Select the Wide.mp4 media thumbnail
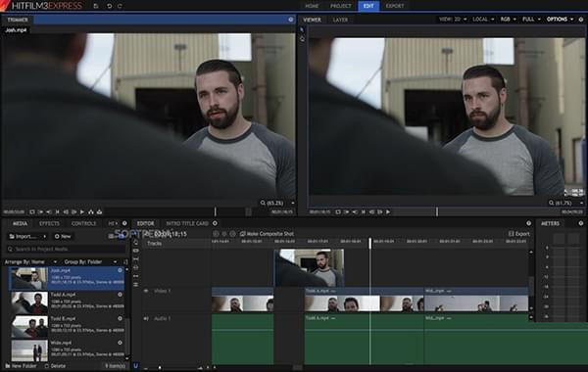The width and height of the screenshot is (588, 372). 29,350
